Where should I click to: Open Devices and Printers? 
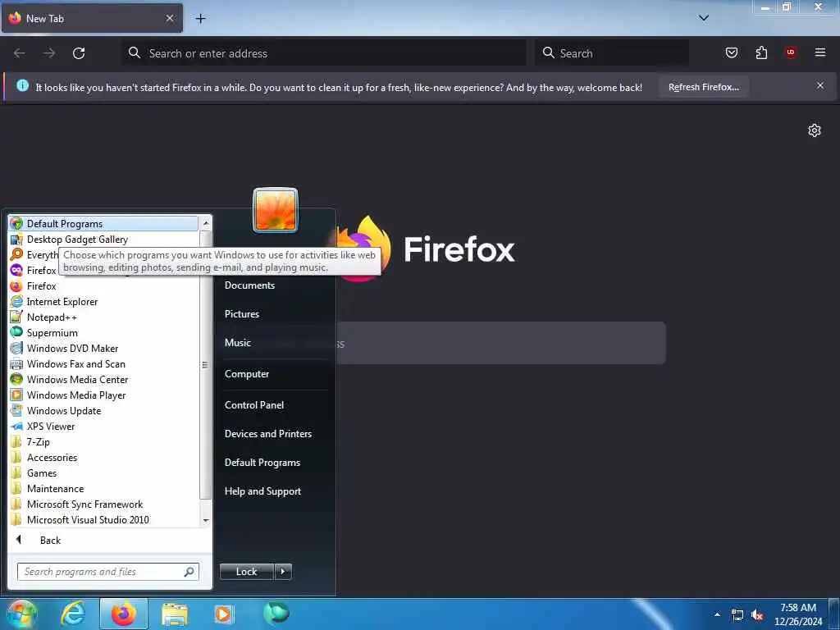275,433
